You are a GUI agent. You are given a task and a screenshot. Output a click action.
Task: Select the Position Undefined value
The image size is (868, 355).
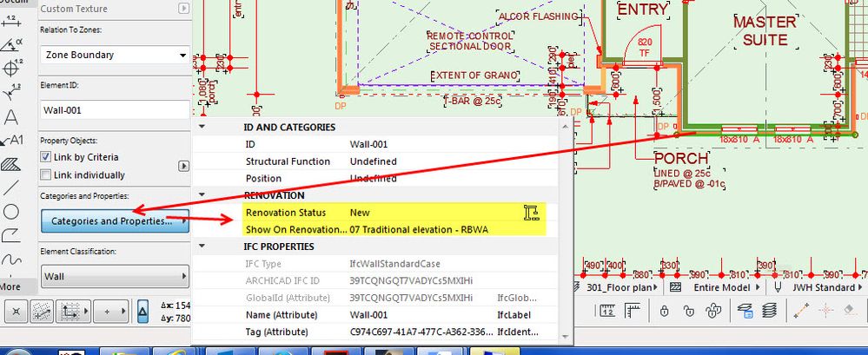(x=373, y=179)
